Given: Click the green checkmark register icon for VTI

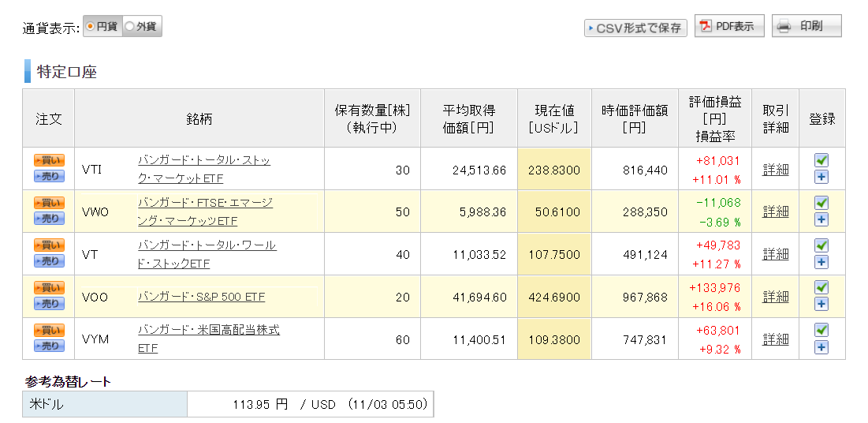Looking at the screenshot, I should tap(821, 160).
